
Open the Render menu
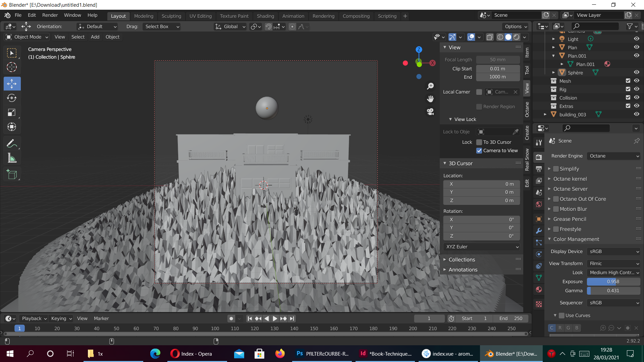[x=50, y=15]
